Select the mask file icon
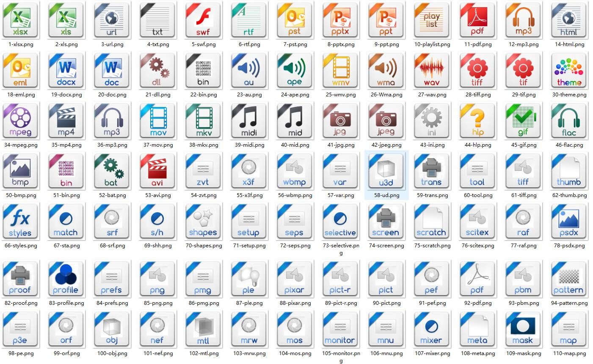Viewport: 593px width, 364px height. click(523, 329)
